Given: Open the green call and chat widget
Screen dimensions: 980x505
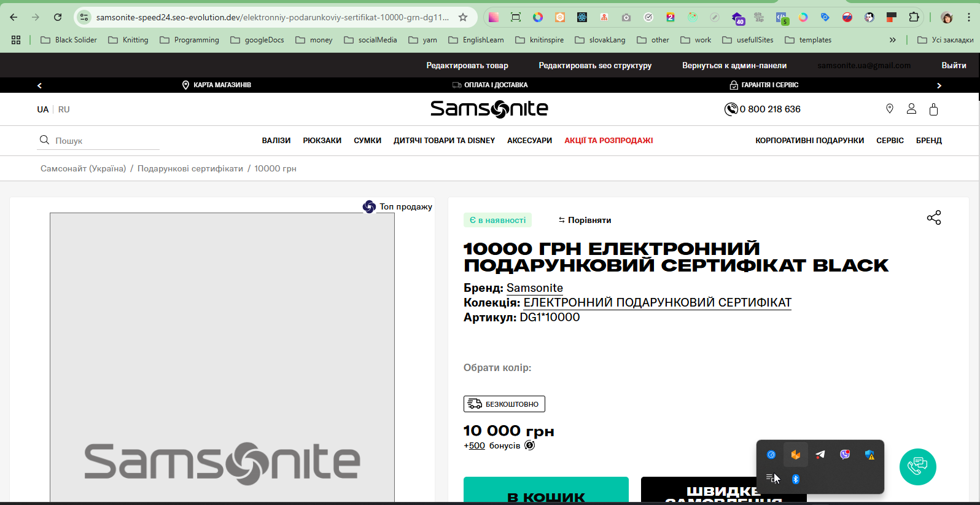Looking at the screenshot, I should point(918,467).
